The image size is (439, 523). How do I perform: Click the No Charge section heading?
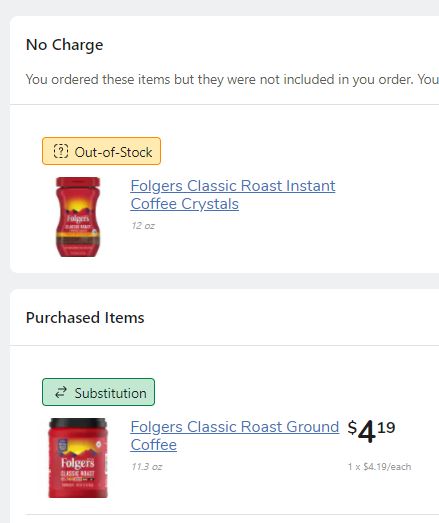coord(64,45)
